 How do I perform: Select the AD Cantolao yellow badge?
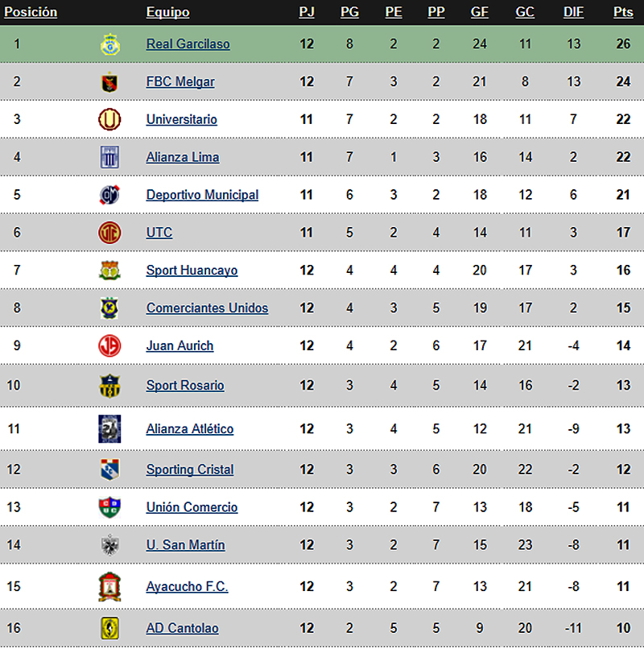pos(109,628)
